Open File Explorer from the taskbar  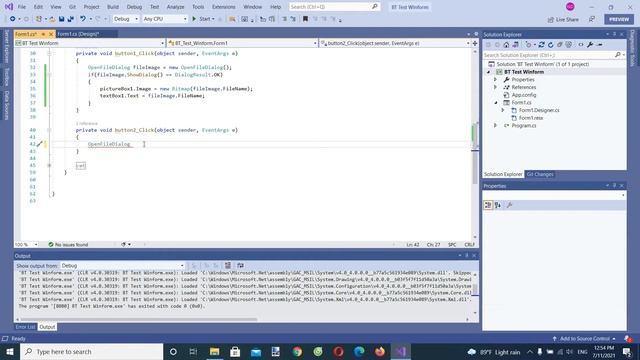214,351
